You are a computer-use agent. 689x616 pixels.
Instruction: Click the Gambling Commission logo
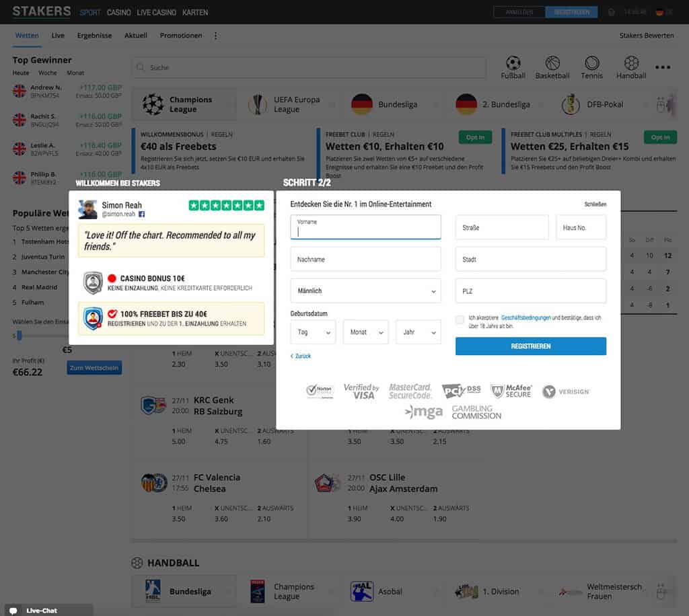(x=477, y=412)
